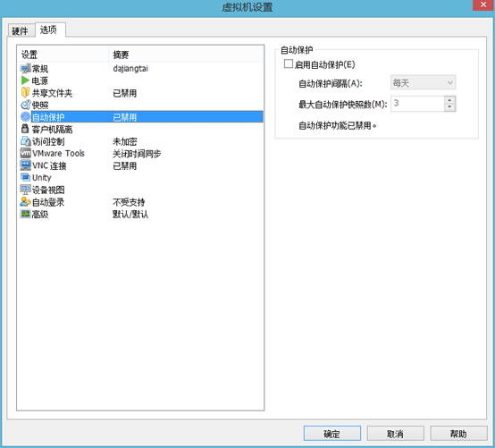Click the snapshot count field showing 3

417,104
